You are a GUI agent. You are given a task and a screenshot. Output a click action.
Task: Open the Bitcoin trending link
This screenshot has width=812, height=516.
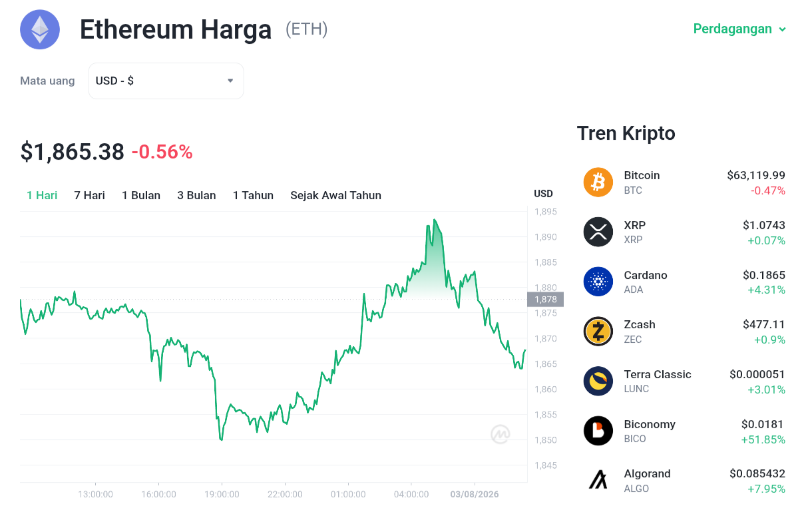[x=684, y=182]
